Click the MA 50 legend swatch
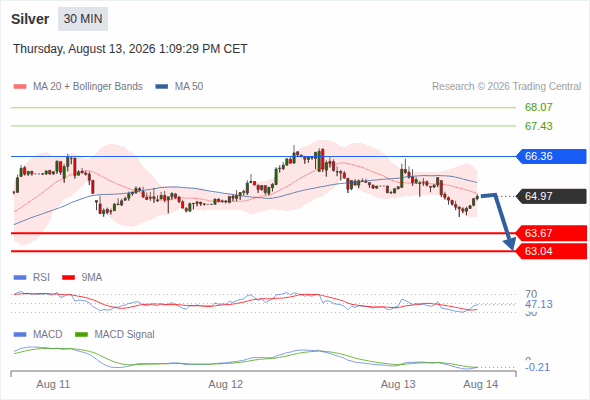 162,87
